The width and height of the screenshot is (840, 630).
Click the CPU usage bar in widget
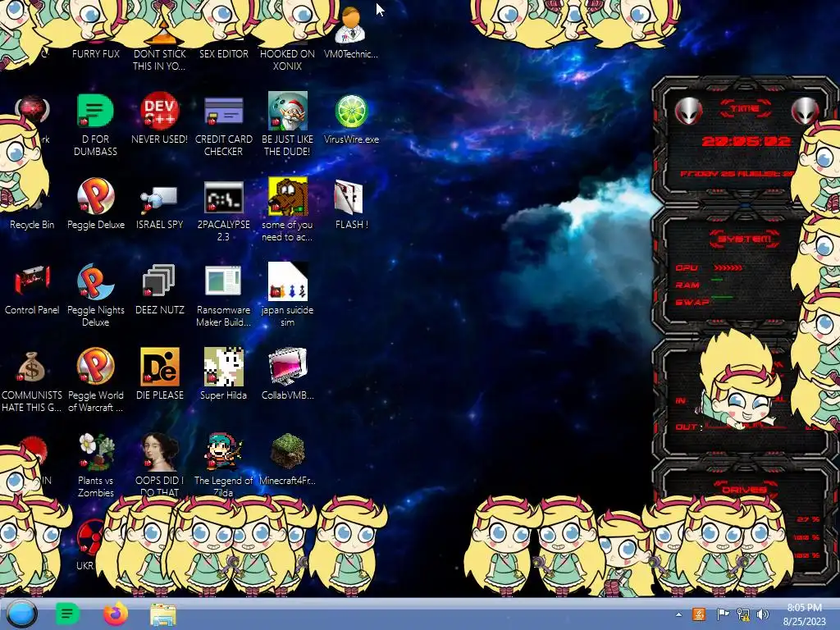click(x=728, y=267)
